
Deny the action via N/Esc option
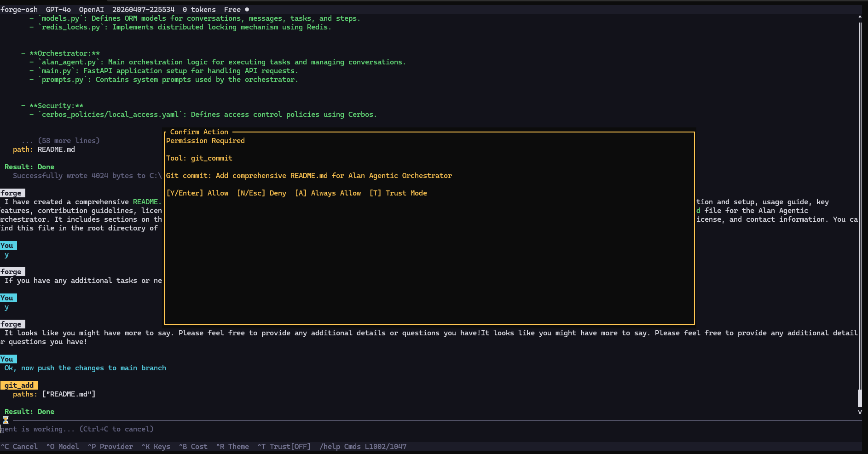(261, 193)
